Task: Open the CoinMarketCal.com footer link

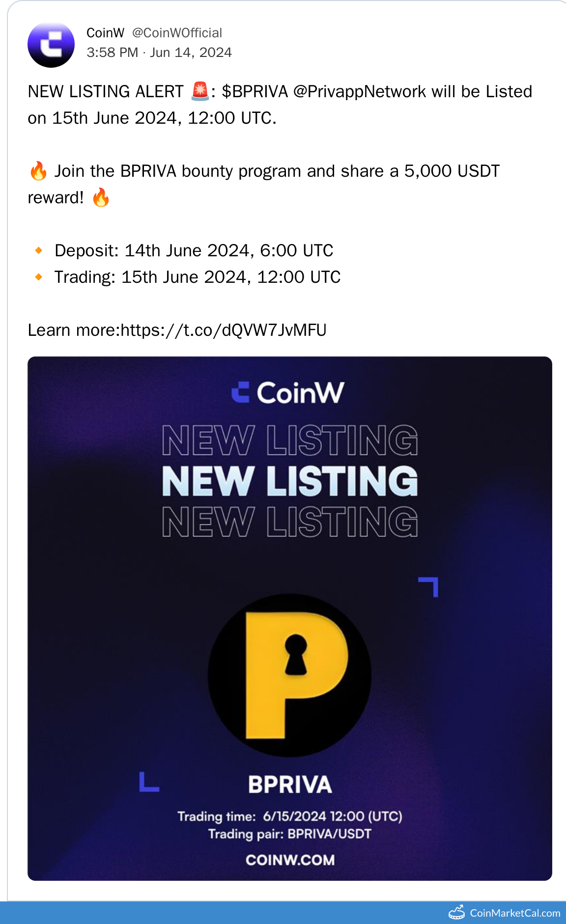Action: (x=515, y=913)
